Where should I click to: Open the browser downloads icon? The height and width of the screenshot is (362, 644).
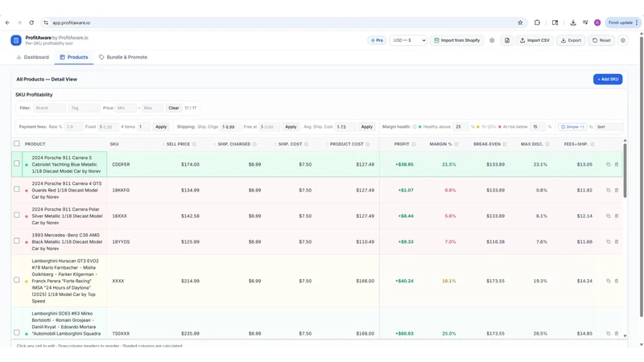pos(572,23)
